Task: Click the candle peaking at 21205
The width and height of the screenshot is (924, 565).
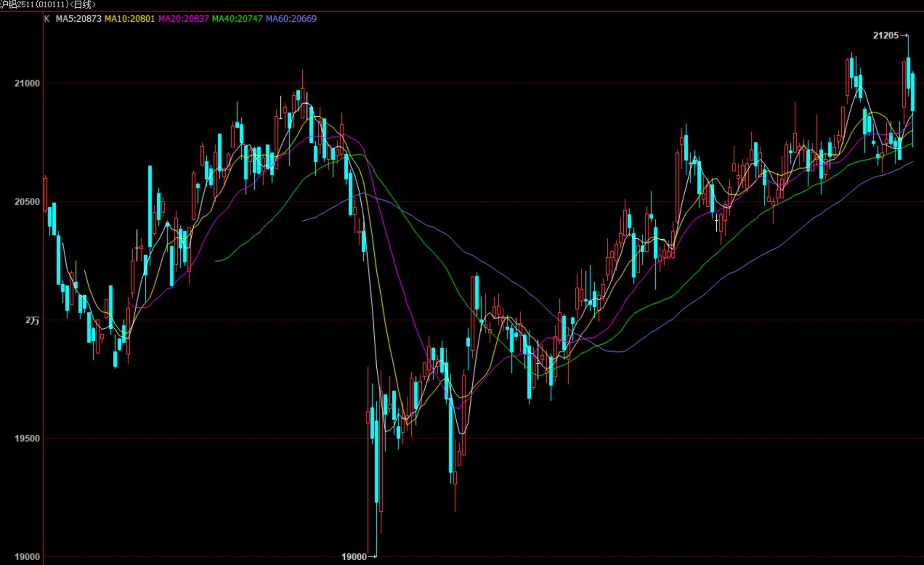Action: tap(909, 73)
